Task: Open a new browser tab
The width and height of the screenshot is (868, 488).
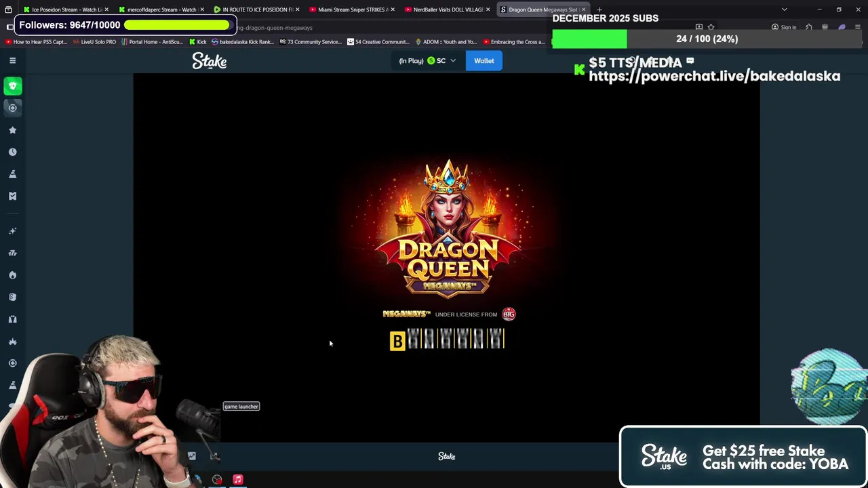Action: [599, 9]
